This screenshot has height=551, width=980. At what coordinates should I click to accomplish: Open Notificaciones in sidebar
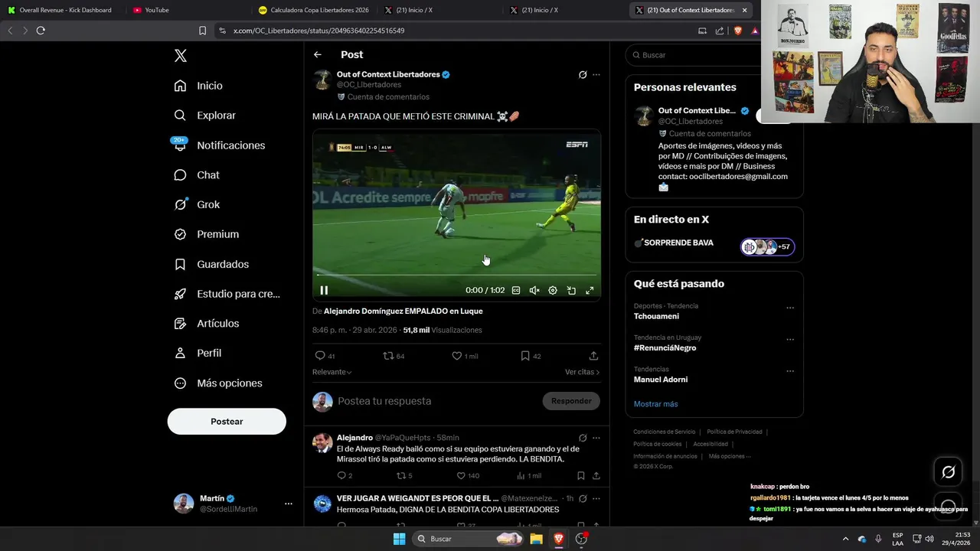pyautogui.click(x=219, y=145)
